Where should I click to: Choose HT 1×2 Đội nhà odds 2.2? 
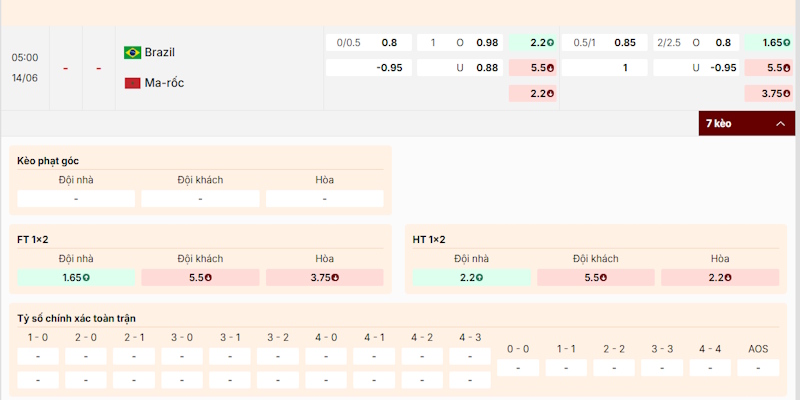click(471, 278)
